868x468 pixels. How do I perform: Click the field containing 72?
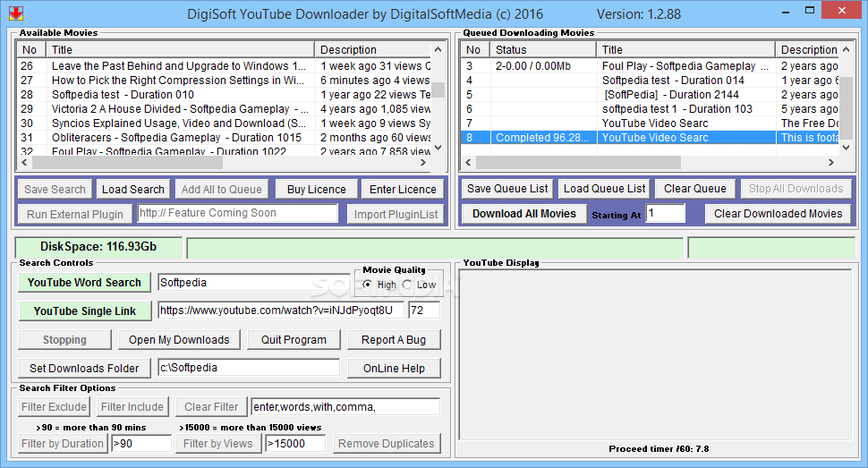424,311
